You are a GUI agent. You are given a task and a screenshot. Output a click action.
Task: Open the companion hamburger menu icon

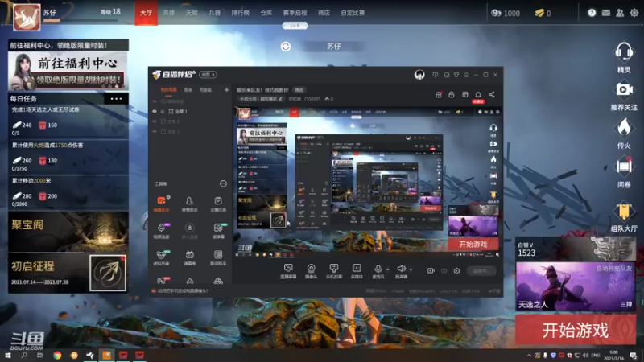466,75
